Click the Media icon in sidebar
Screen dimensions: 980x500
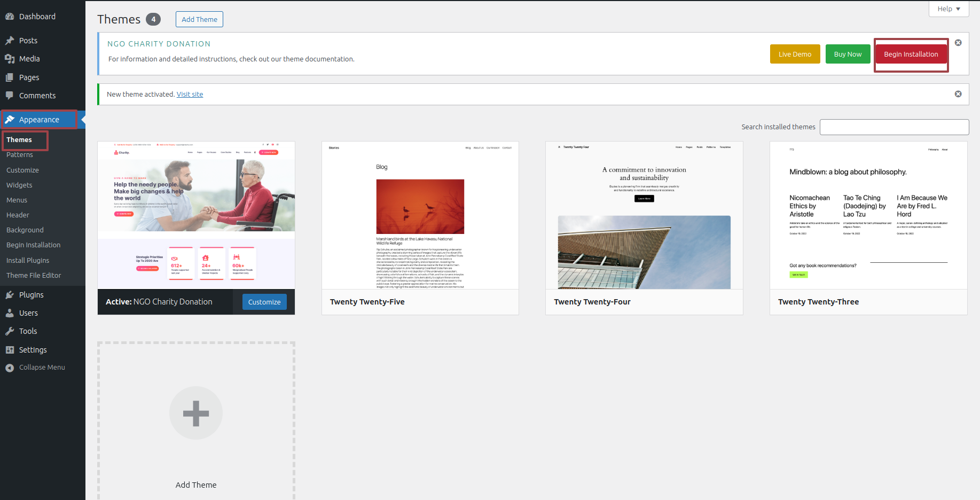[10, 59]
